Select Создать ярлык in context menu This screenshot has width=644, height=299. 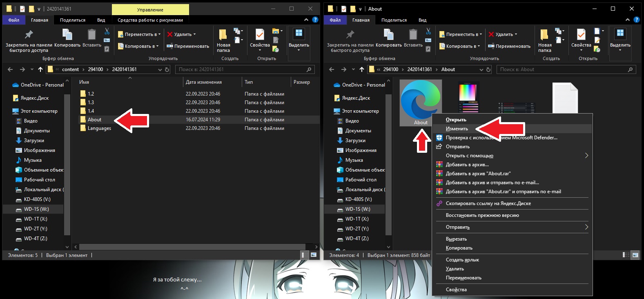pos(512,260)
